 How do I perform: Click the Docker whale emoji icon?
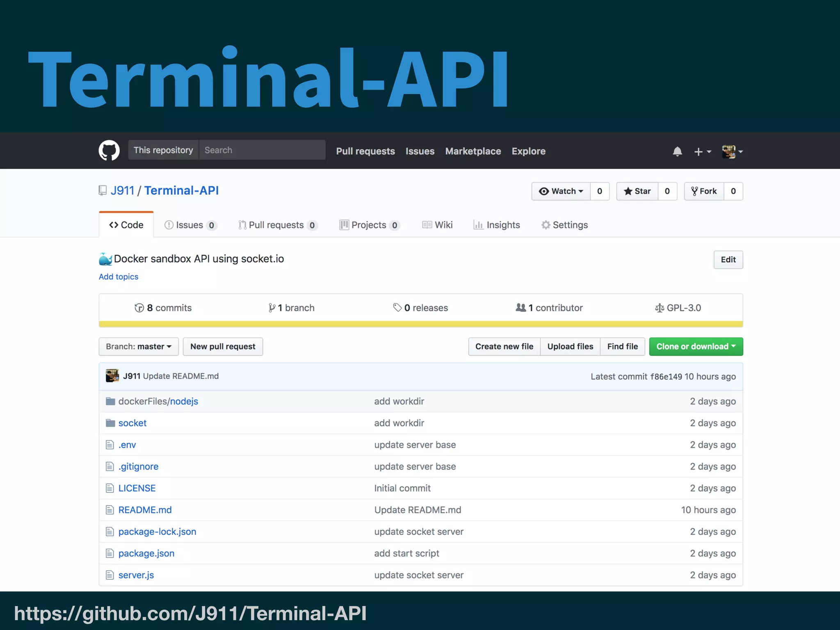coord(105,259)
